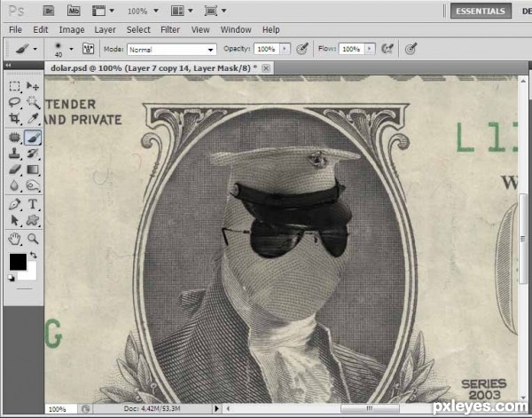Select the Brush tool in toolbox
Image resolution: width=532 pixels, height=418 pixels.
[33, 138]
